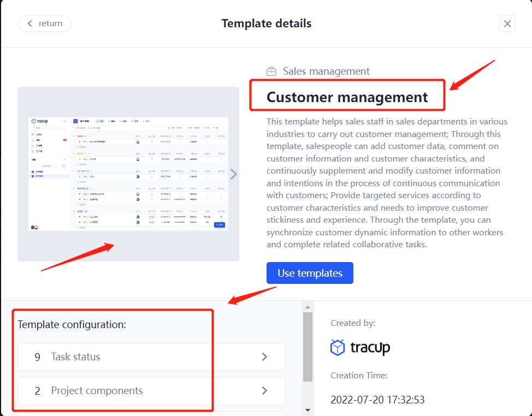The image size is (532, 416).
Task: Click the Use templates button
Action: click(310, 273)
